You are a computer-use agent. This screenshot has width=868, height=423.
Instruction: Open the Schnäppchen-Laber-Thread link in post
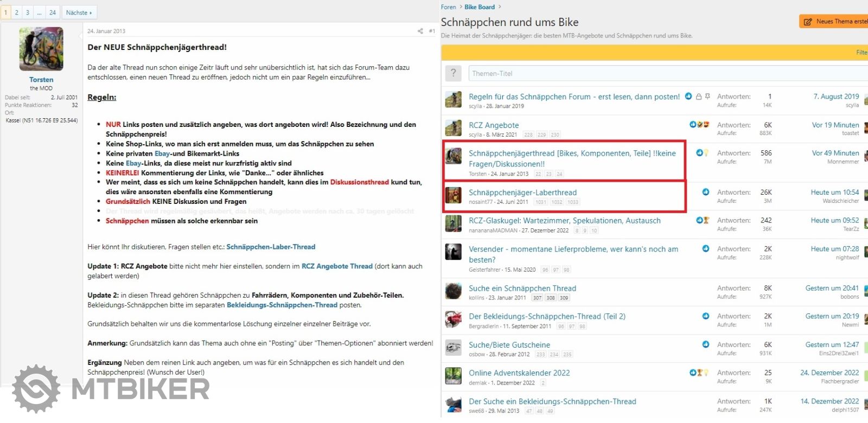point(271,247)
